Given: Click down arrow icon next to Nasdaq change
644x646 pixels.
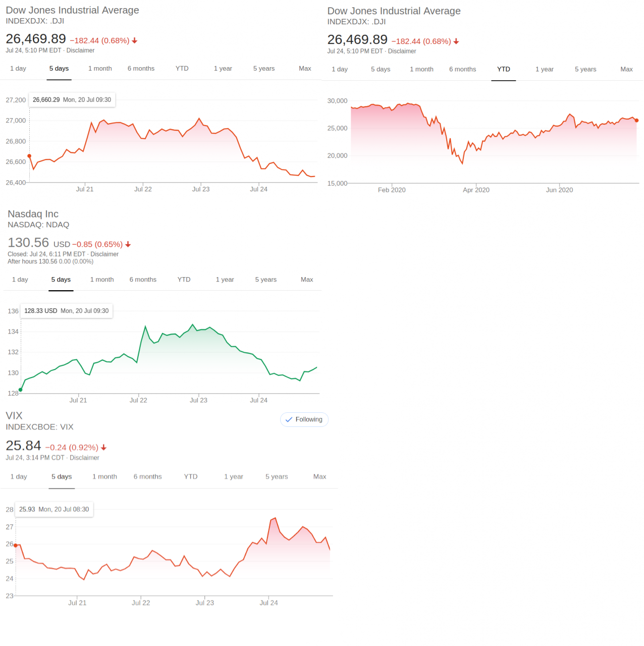Looking at the screenshot, I should (x=128, y=244).
